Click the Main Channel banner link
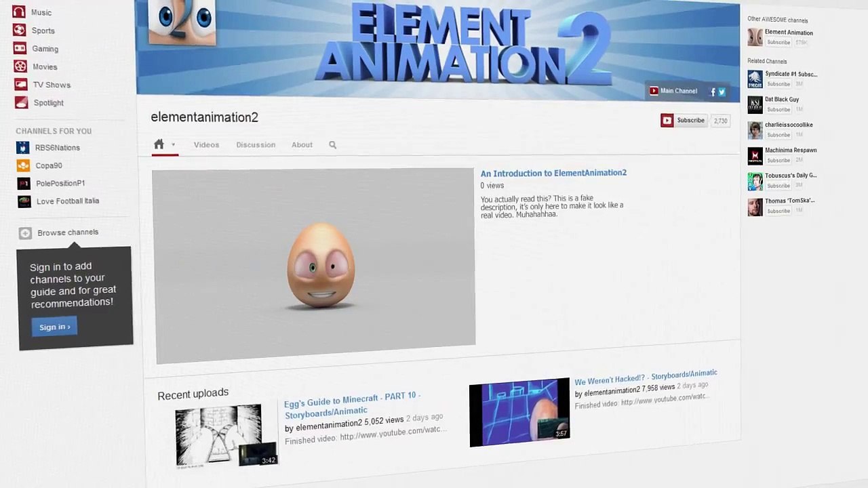868x488 pixels. click(x=673, y=91)
